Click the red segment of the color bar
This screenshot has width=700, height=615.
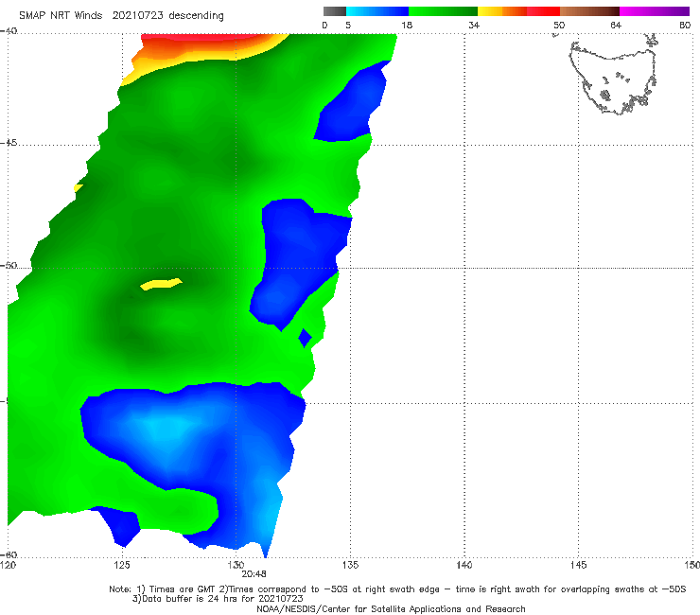click(543, 11)
